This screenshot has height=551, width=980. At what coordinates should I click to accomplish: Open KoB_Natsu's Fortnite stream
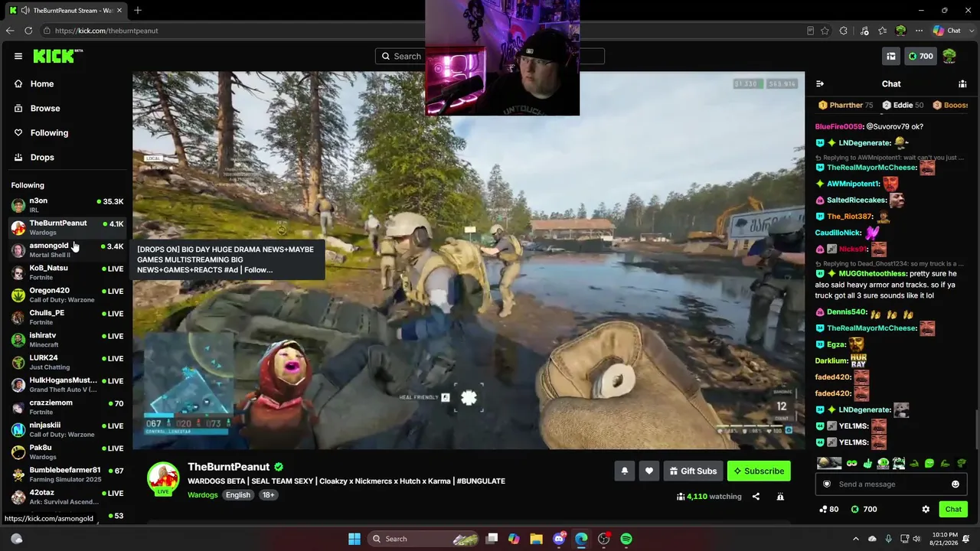click(67, 272)
